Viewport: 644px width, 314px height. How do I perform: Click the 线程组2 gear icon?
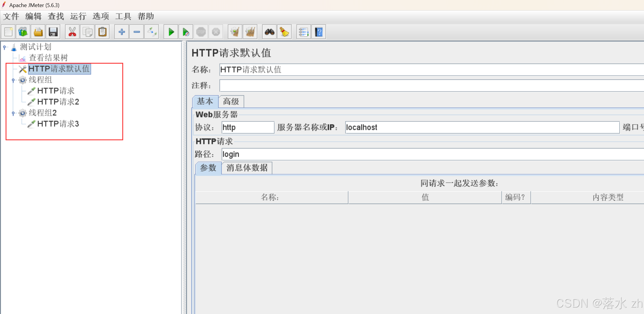tap(23, 113)
